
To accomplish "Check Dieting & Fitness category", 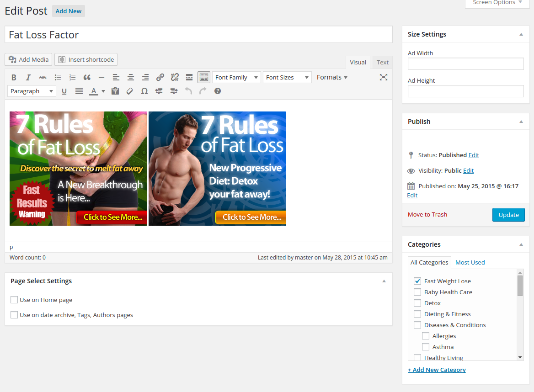I will (417, 314).
